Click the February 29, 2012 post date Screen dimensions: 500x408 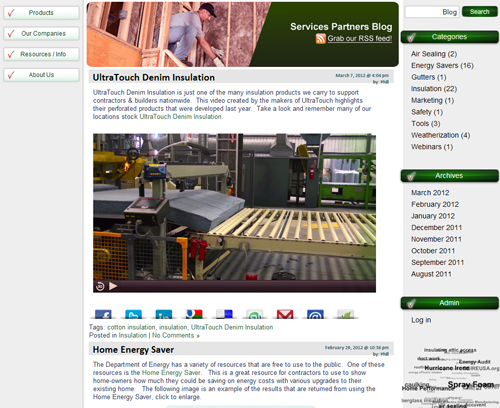click(x=357, y=348)
